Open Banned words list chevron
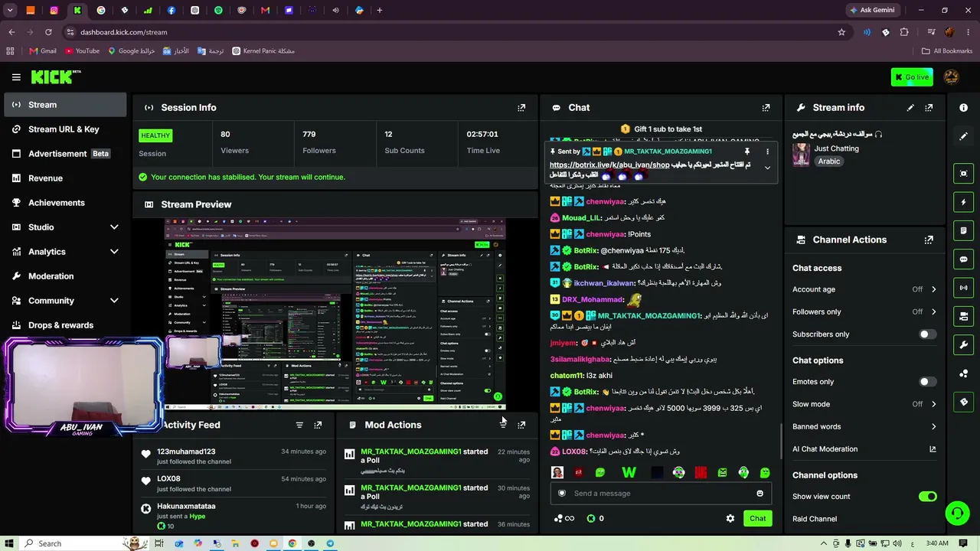This screenshot has width=980, height=551. click(933, 426)
